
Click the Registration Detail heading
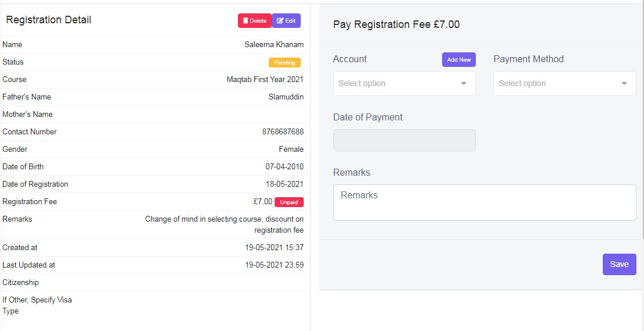(48, 20)
